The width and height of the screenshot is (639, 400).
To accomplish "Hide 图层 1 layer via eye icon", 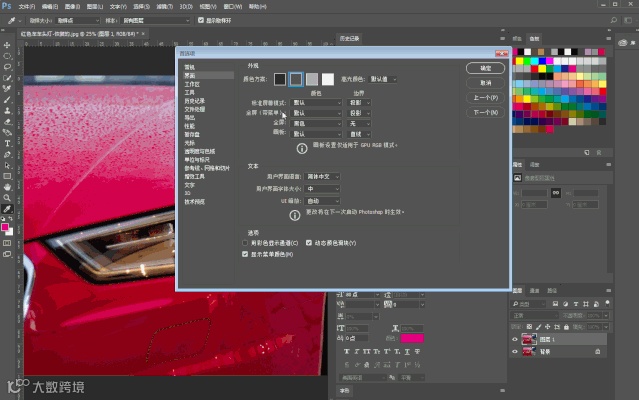I will click(515, 339).
